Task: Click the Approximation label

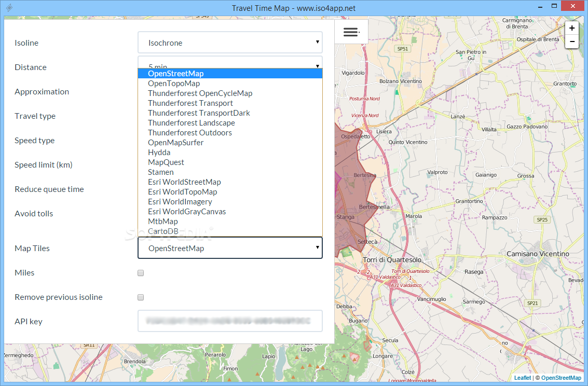Action: pyautogui.click(x=42, y=92)
